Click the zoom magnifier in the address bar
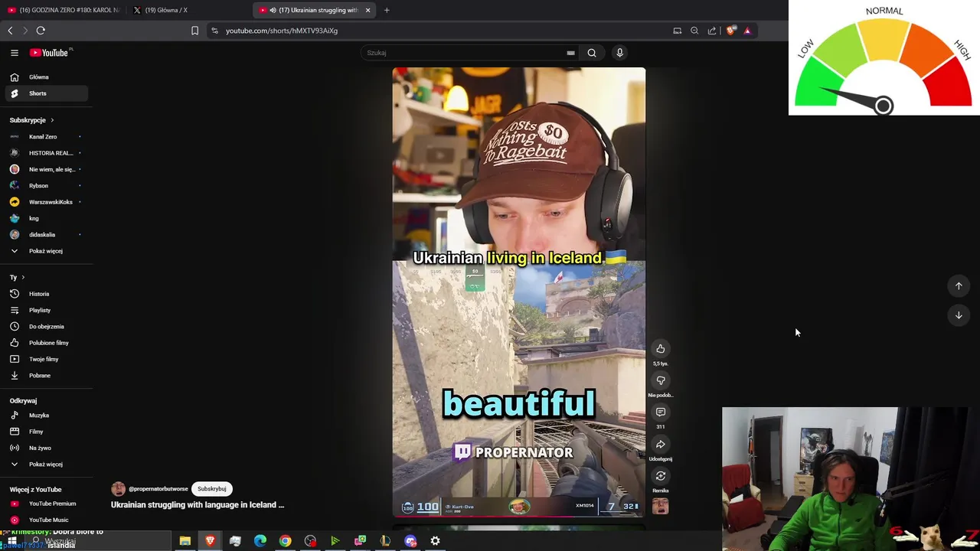The height and width of the screenshot is (551, 980). pyautogui.click(x=694, y=31)
